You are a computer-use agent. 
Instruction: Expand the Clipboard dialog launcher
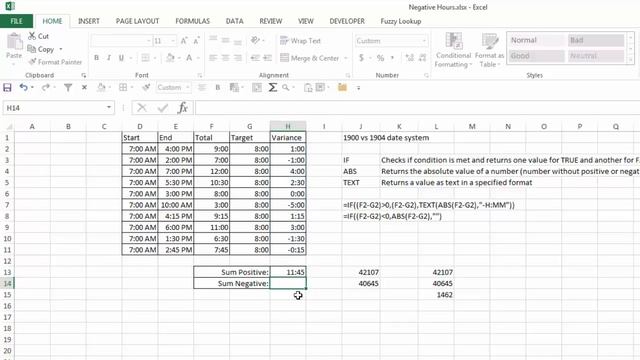coord(84,75)
